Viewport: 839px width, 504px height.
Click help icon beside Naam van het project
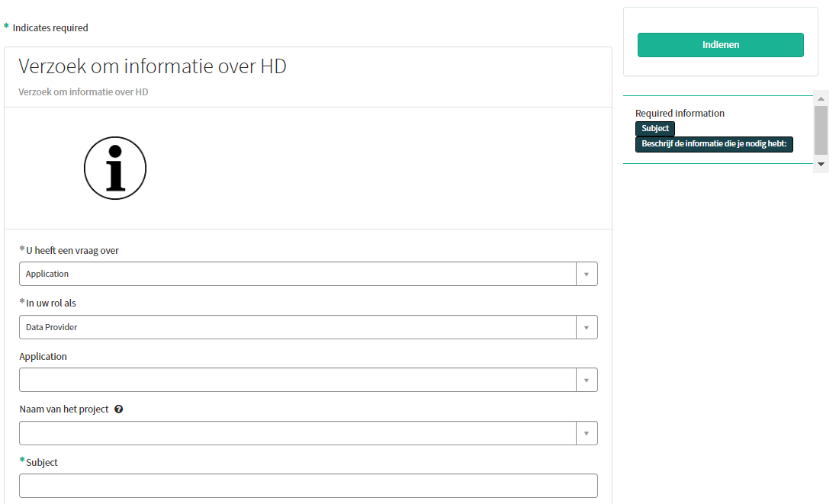[119, 409]
